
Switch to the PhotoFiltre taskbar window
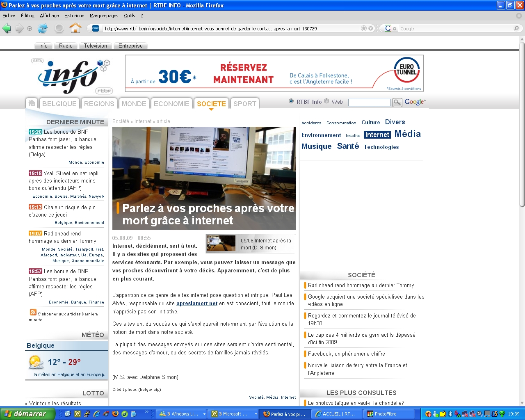[388, 414]
